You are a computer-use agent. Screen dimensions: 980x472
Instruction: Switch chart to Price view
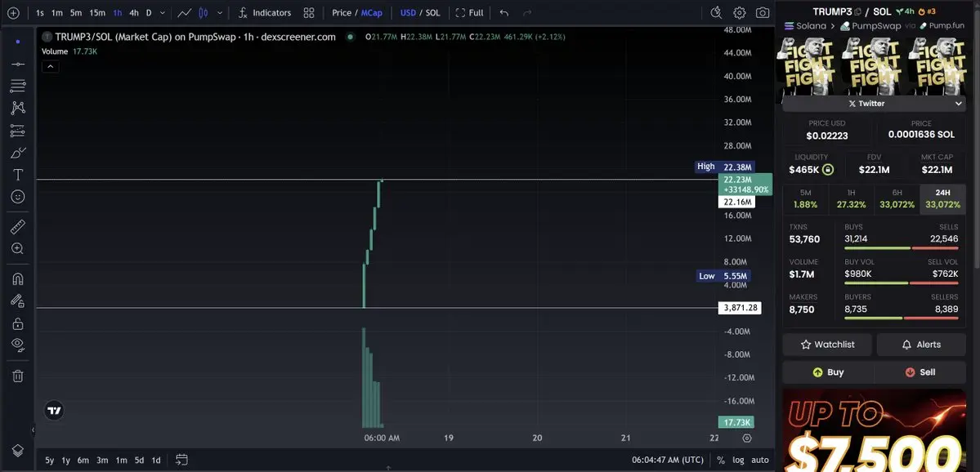(x=342, y=12)
